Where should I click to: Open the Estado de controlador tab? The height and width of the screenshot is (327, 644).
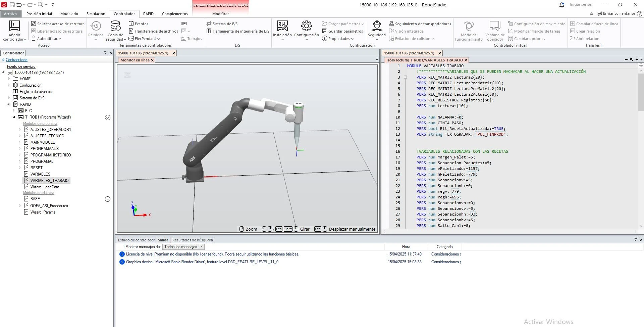pos(136,240)
